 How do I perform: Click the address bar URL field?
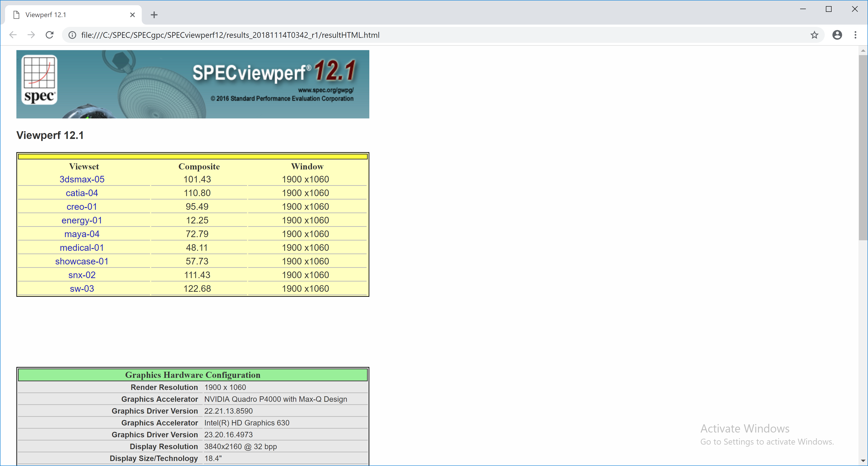coord(404,35)
